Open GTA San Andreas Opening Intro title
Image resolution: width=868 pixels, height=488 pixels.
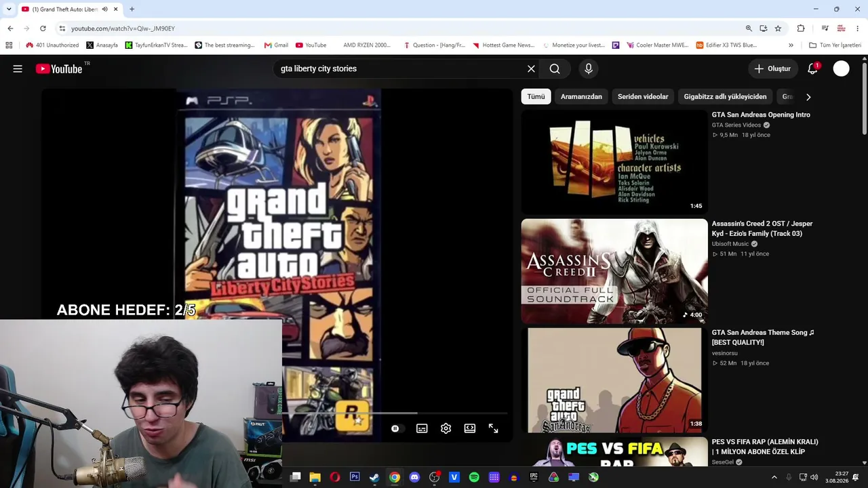coord(761,115)
